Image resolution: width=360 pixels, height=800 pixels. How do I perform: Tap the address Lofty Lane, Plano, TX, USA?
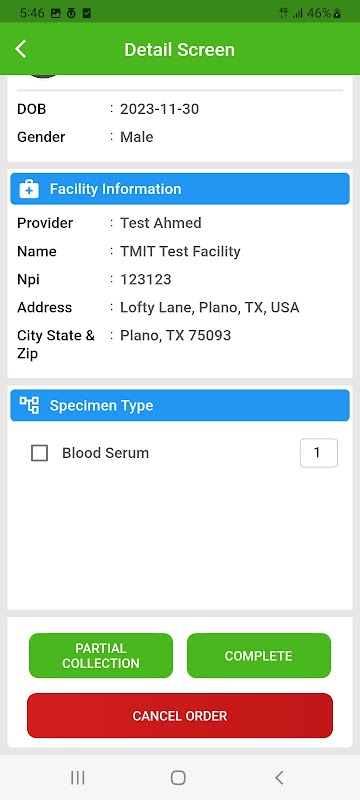210,308
